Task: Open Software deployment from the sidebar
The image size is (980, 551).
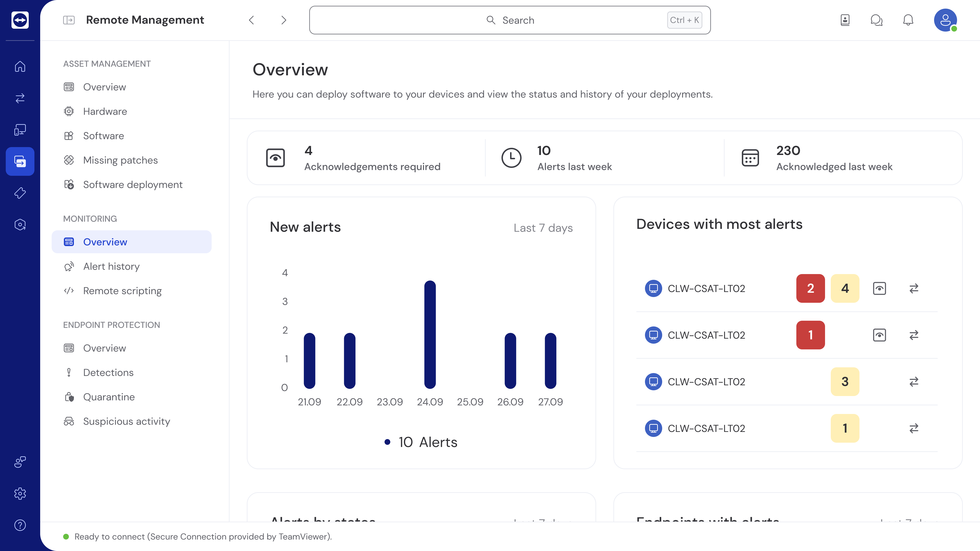Action: point(132,184)
